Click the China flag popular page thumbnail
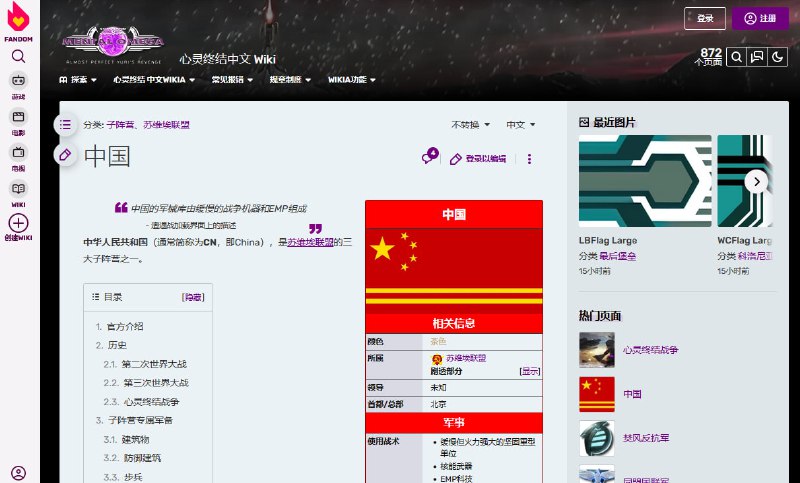800x483 pixels. pyautogui.click(x=597, y=394)
